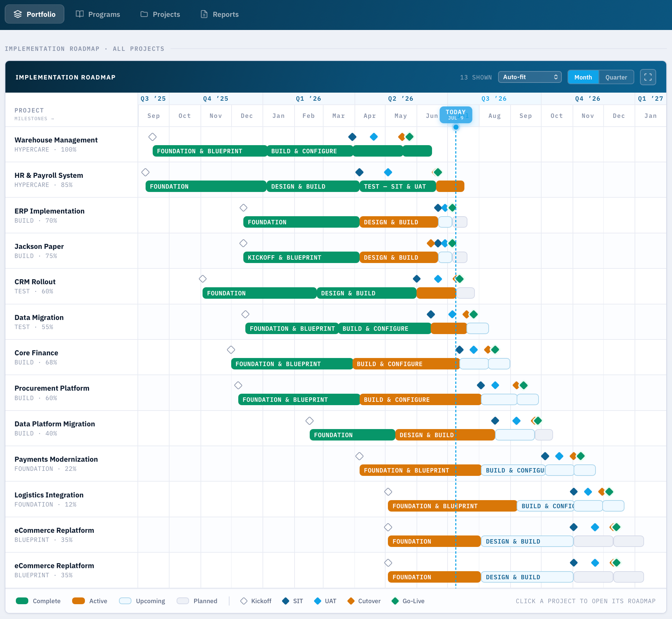Click the fullscreen expand icon
The width and height of the screenshot is (672, 619).
648,77
